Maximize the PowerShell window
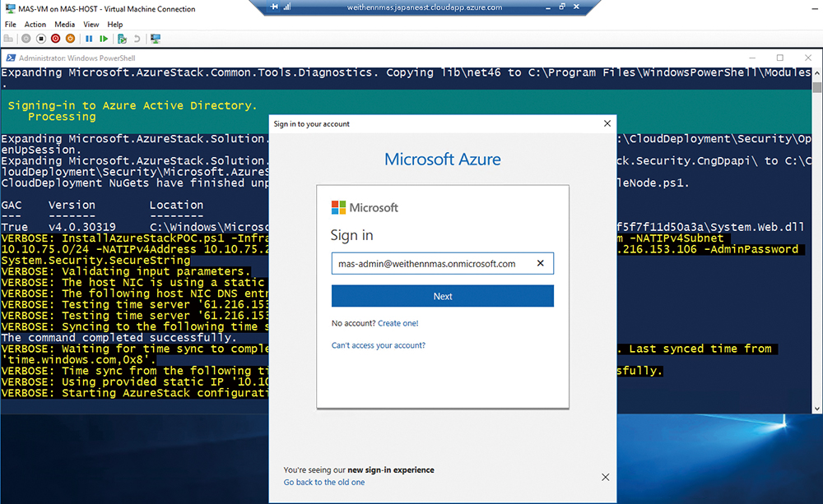This screenshot has width=823, height=504. point(780,58)
